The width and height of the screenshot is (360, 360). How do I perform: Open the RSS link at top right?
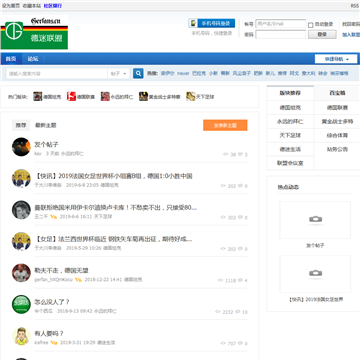(x=354, y=6)
